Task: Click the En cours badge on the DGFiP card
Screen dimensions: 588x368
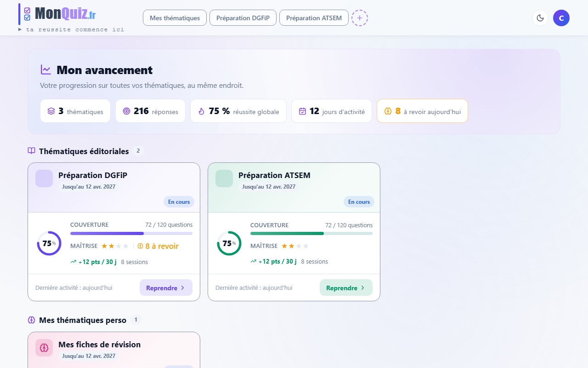Action: [x=179, y=202]
